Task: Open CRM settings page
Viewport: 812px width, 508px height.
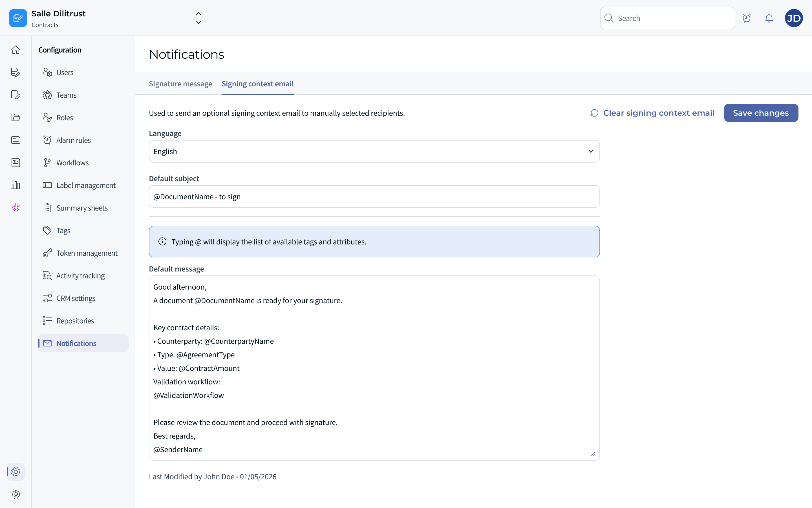Action: (x=83, y=298)
